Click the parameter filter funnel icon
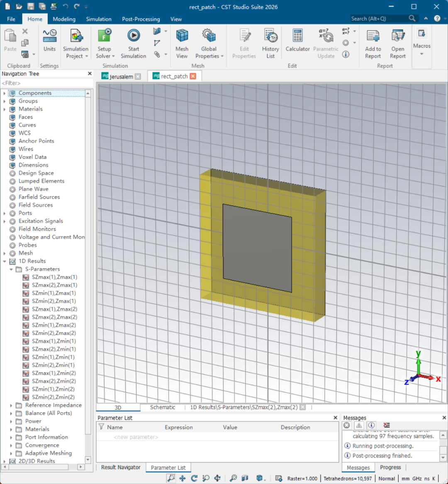 [101, 427]
